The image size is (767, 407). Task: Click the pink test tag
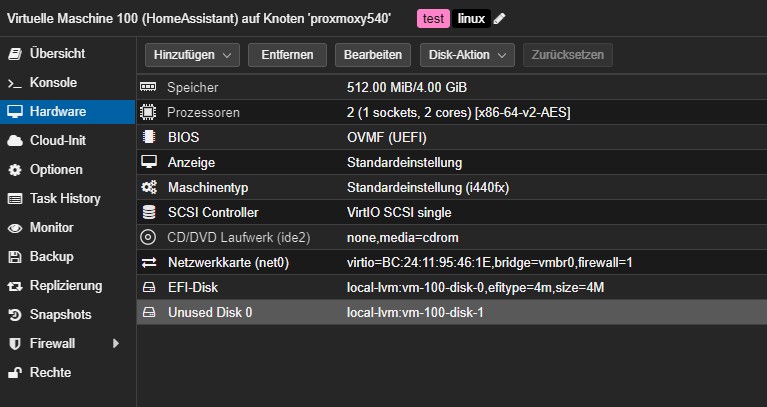click(433, 19)
